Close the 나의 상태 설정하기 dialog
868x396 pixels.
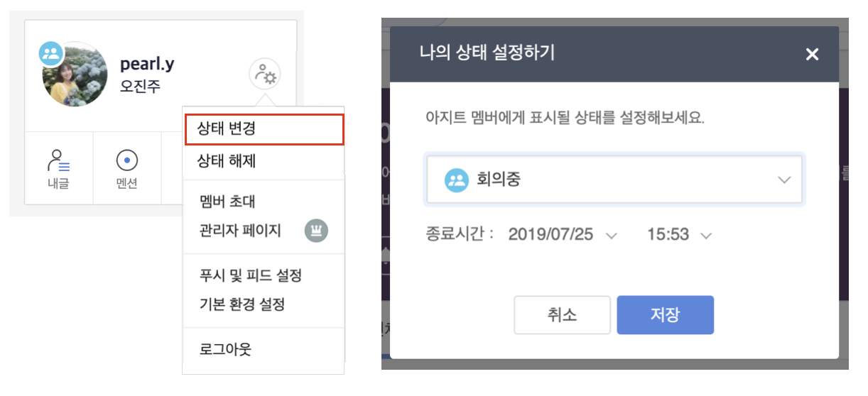click(x=813, y=54)
